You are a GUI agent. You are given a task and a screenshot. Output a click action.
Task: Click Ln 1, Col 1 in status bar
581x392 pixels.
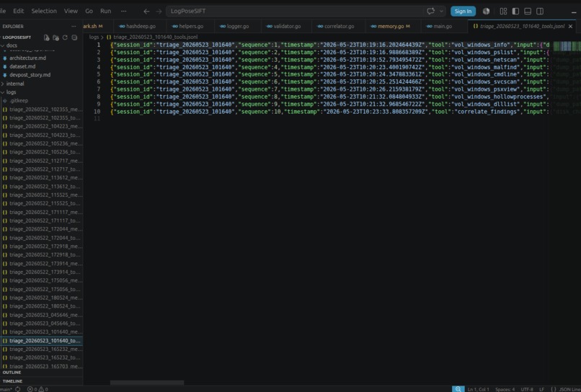[478, 389]
